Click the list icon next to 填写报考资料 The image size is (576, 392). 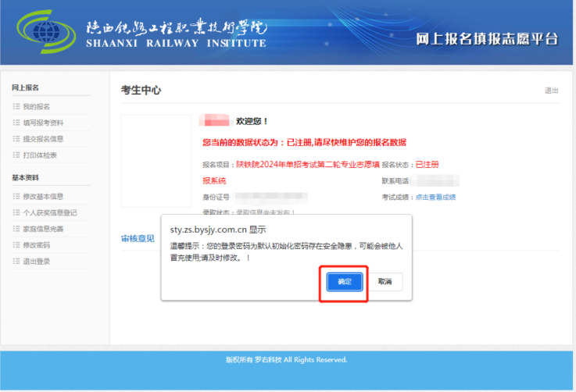pos(16,123)
